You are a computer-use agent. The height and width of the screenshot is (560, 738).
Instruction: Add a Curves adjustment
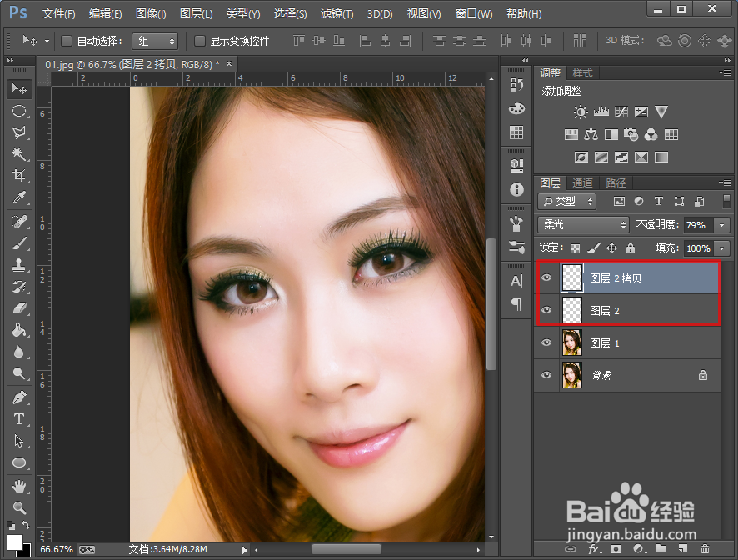pyautogui.click(x=621, y=112)
